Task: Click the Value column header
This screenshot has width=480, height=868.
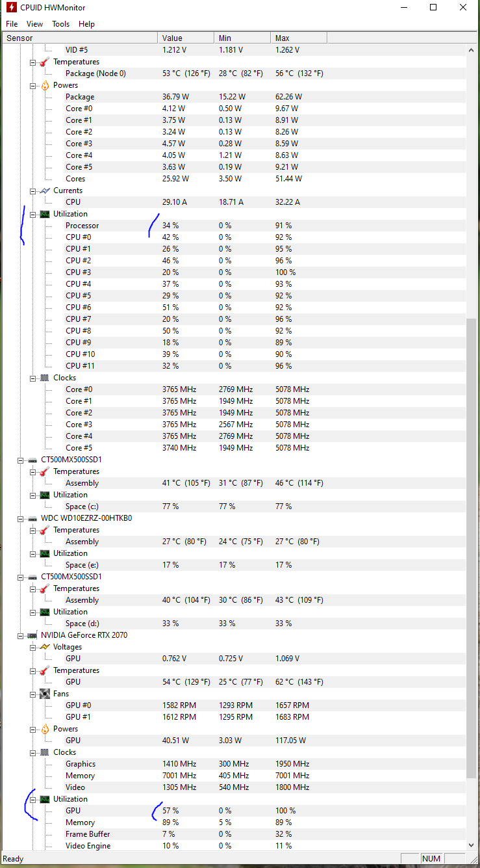Action: [x=186, y=38]
